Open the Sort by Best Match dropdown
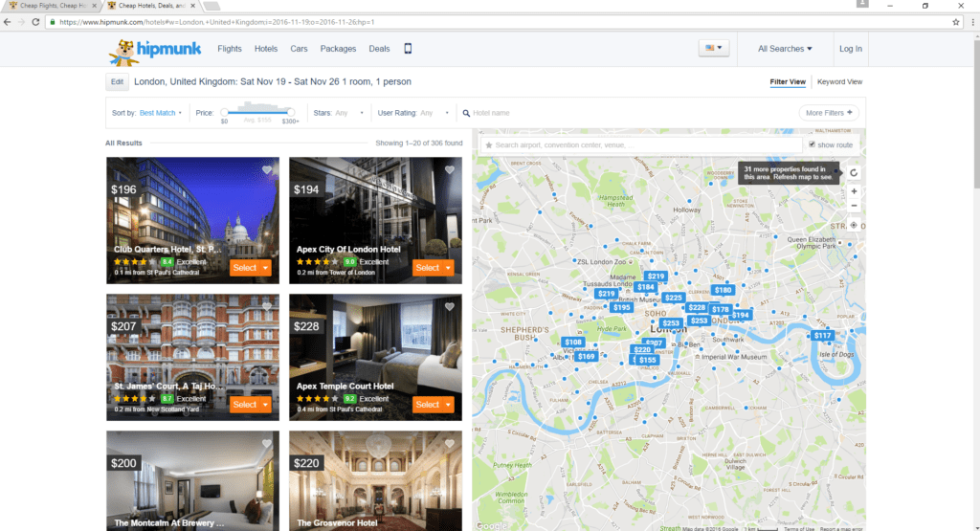The height and width of the screenshot is (531, 980). pos(160,113)
